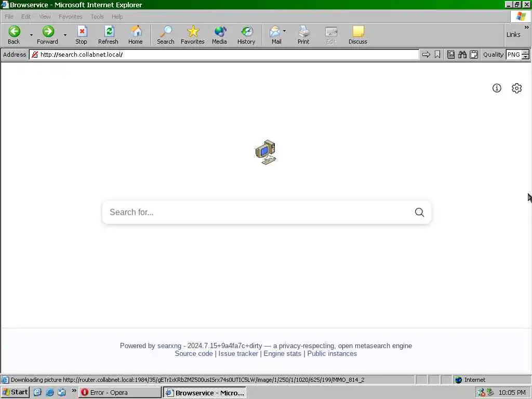The height and width of the screenshot is (399, 532).
Task: Click the Discuss toolbar button
Action: pos(358,35)
